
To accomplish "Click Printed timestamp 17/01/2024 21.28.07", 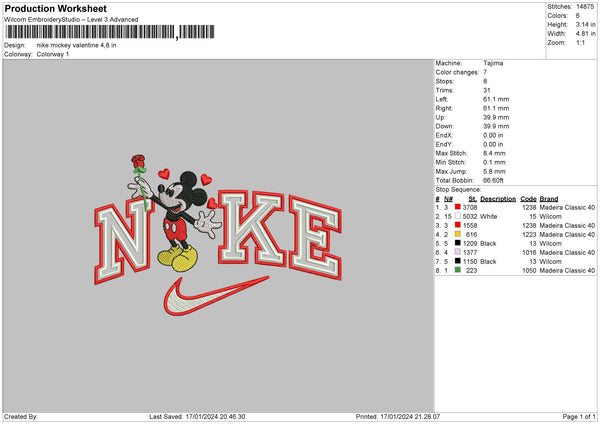I will [x=410, y=416].
